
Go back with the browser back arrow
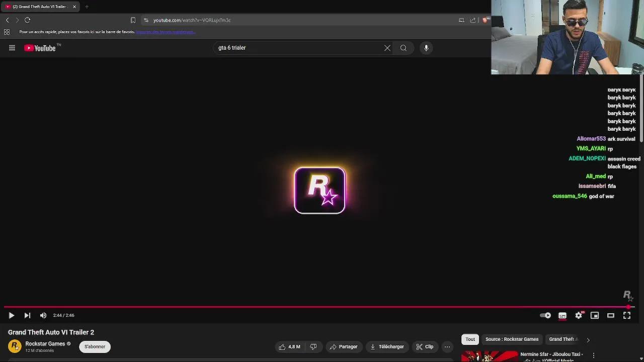point(7,20)
